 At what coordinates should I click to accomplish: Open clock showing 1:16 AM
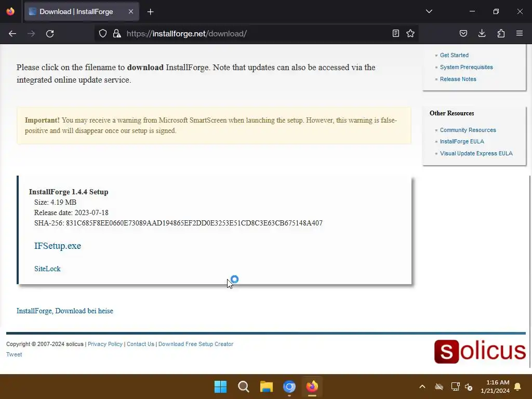point(495,387)
